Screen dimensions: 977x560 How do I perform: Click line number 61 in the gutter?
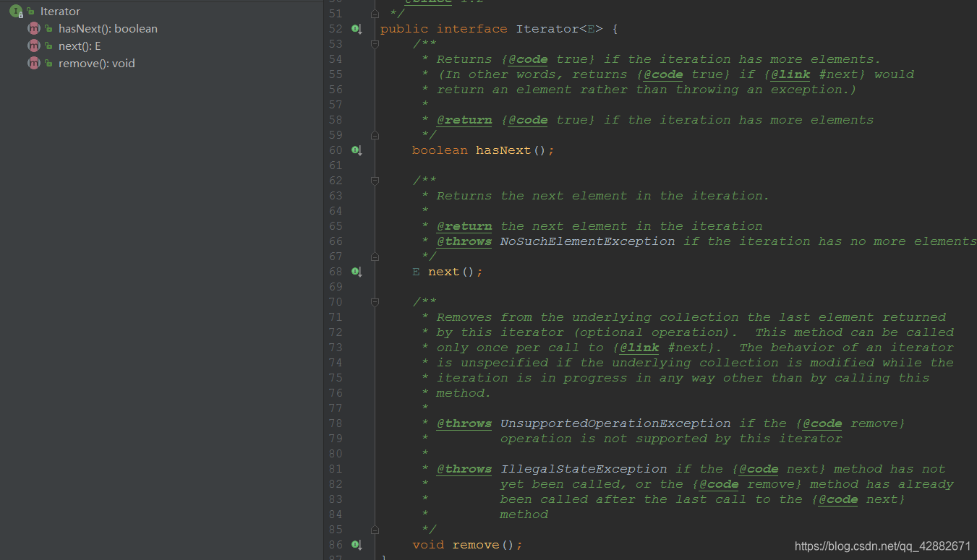(335, 165)
